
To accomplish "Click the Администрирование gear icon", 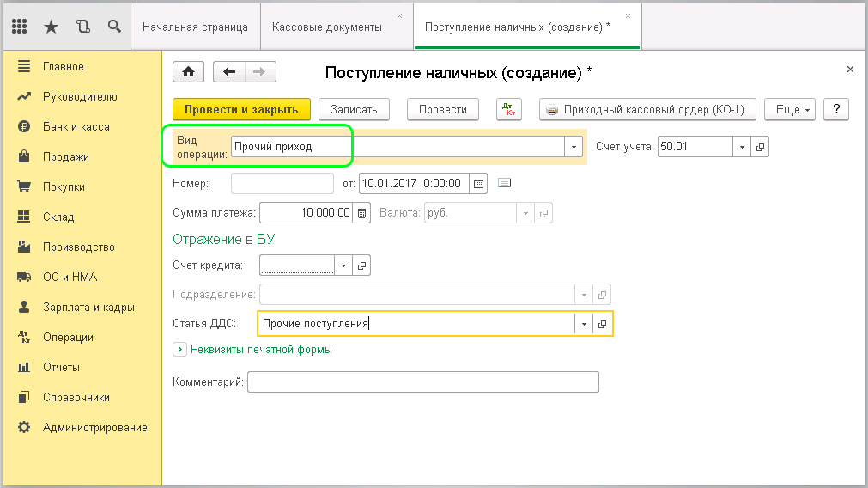I will coord(24,427).
